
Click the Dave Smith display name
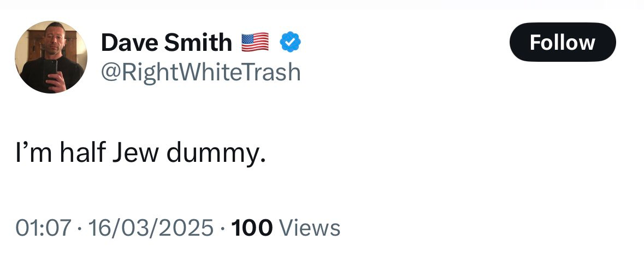pyautogui.click(x=167, y=42)
